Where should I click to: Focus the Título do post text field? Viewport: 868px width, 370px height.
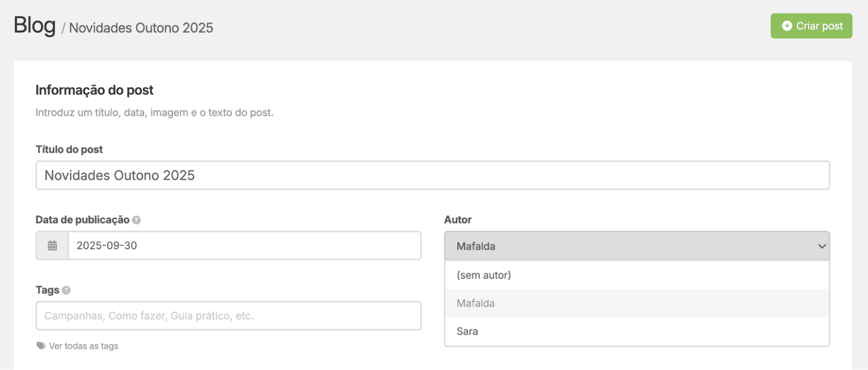pyautogui.click(x=432, y=175)
